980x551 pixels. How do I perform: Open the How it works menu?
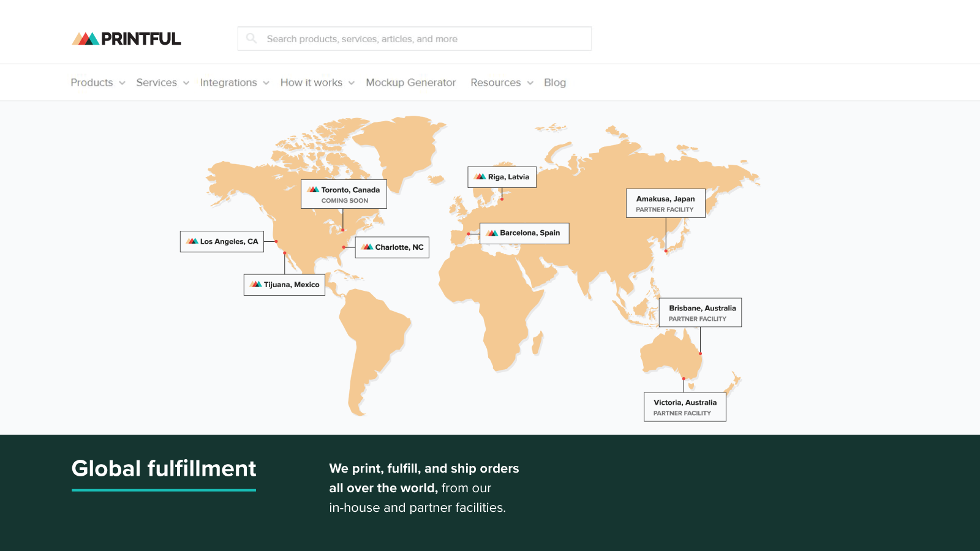(311, 83)
